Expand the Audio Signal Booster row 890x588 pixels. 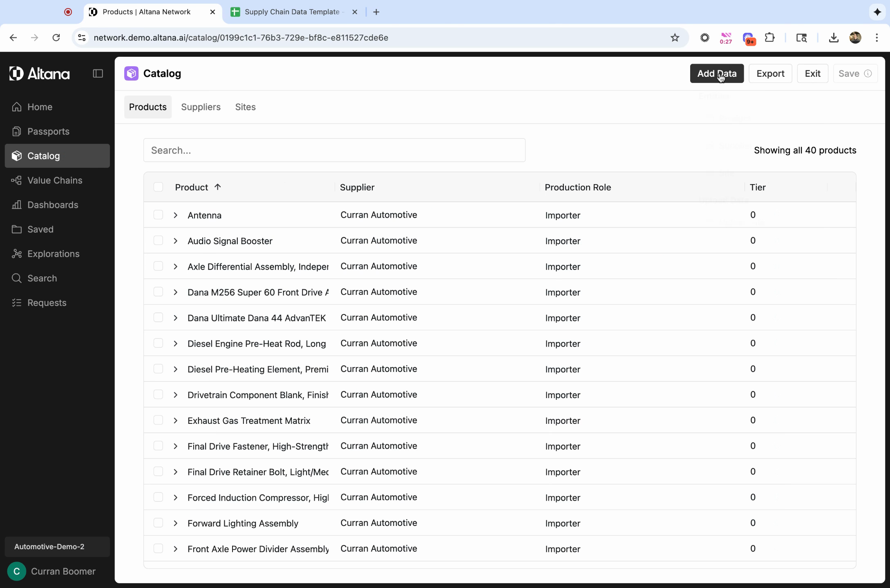[175, 241]
